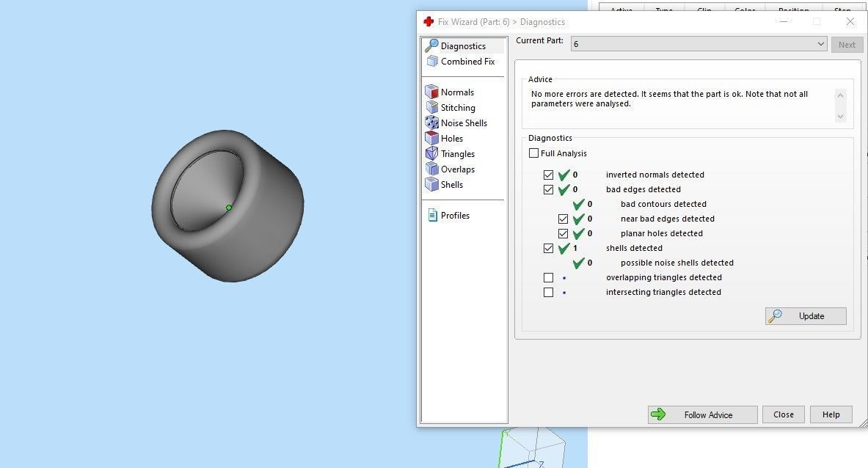Uncheck planar holes detected checkbox

(x=563, y=233)
